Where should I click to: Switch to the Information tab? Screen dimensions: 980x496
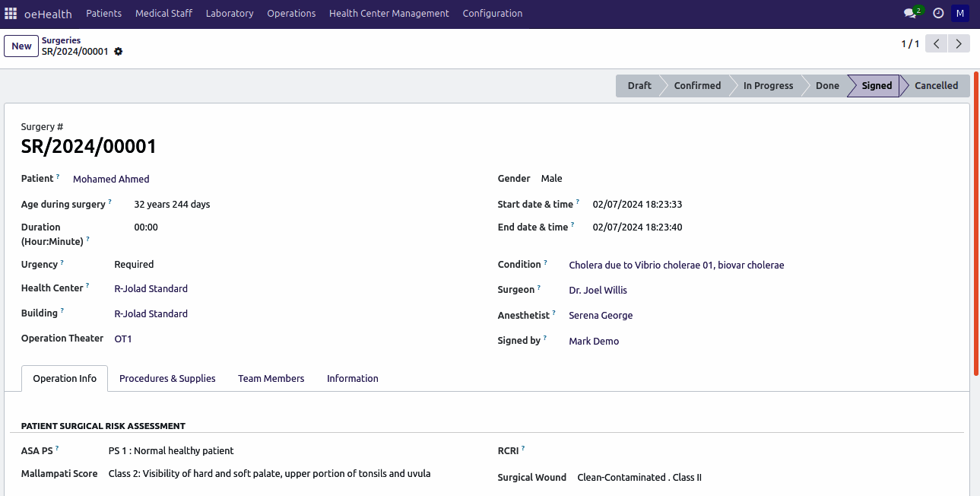pos(353,379)
